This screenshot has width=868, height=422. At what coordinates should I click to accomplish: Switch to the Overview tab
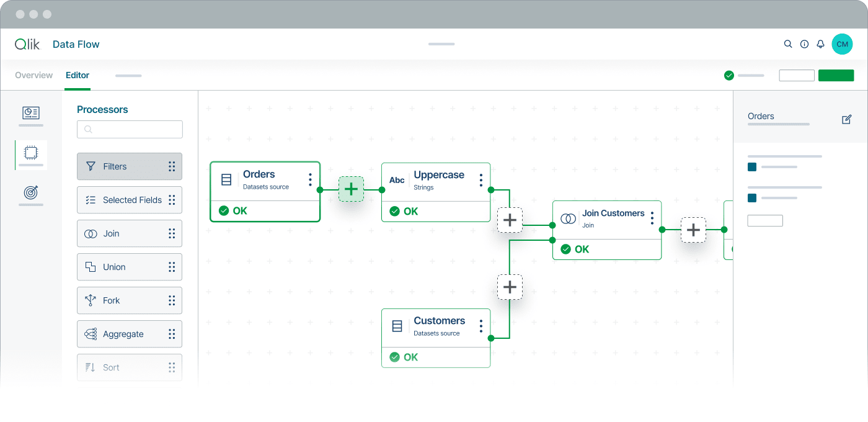[x=34, y=75]
